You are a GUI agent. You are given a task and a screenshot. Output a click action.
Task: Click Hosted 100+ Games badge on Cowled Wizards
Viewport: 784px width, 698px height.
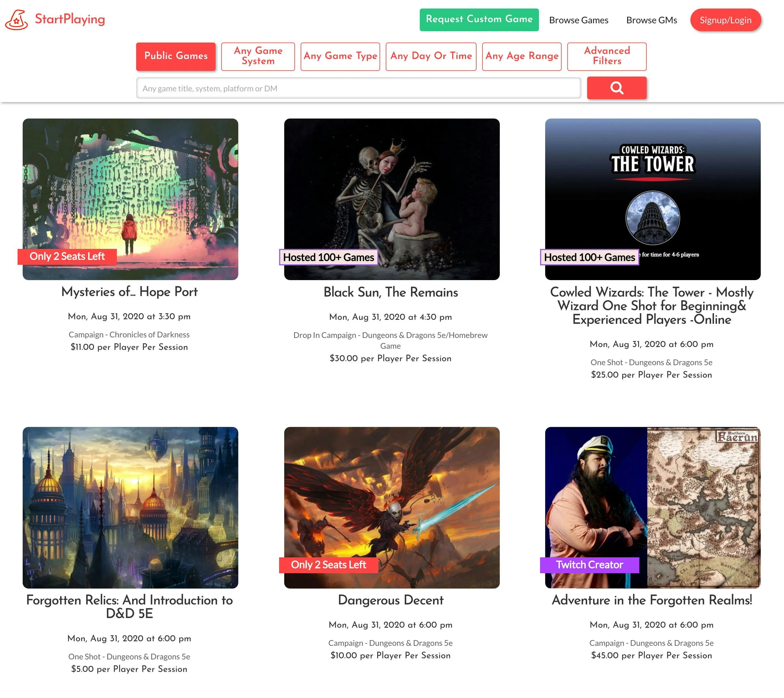589,257
